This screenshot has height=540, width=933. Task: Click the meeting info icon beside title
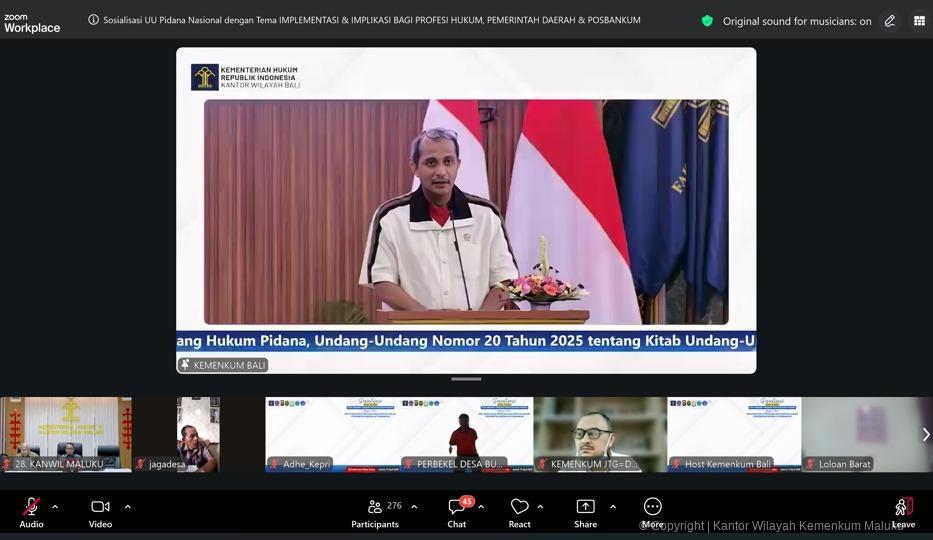tap(94, 20)
